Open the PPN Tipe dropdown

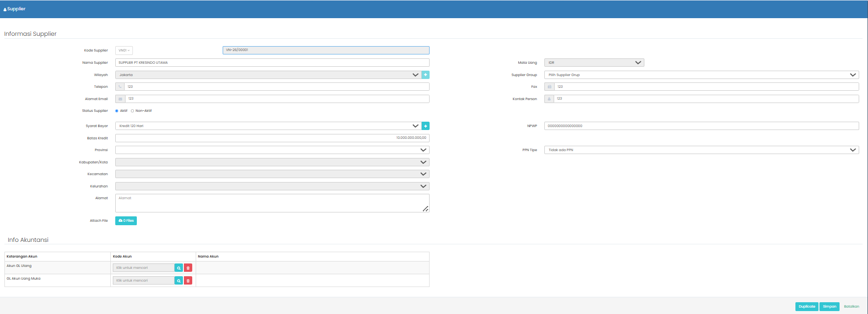pyautogui.click(x=702, y=150)
